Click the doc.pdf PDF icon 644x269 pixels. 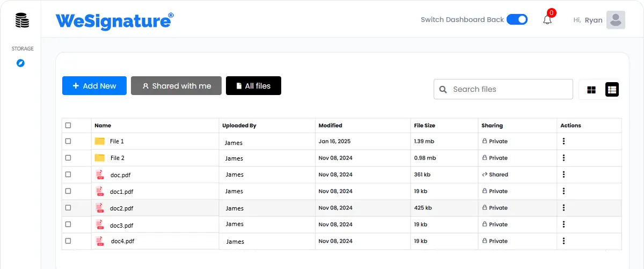pyautogui.click(x=99, y=175)
